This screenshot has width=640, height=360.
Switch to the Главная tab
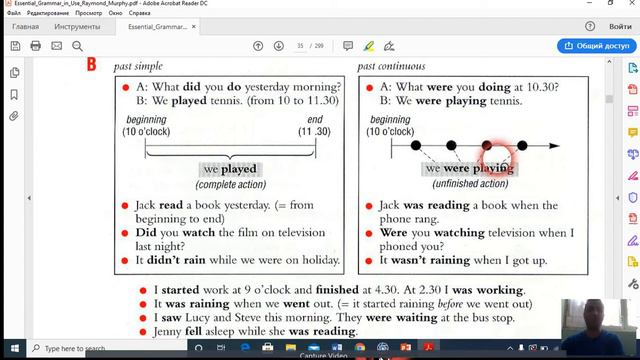(25, 27)
